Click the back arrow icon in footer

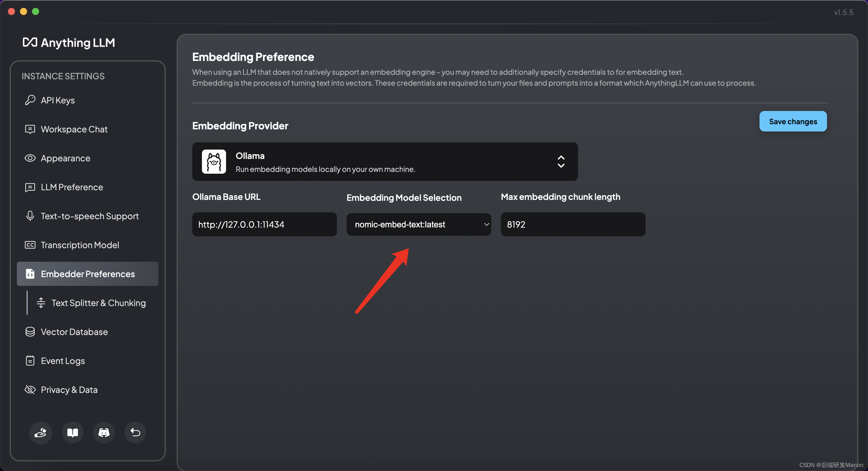click(135, 432)
